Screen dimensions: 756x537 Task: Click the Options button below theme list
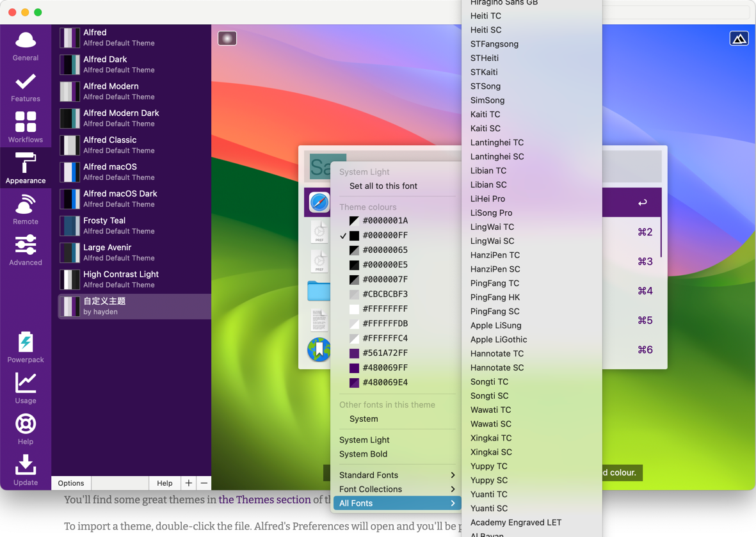click(71, 483)
